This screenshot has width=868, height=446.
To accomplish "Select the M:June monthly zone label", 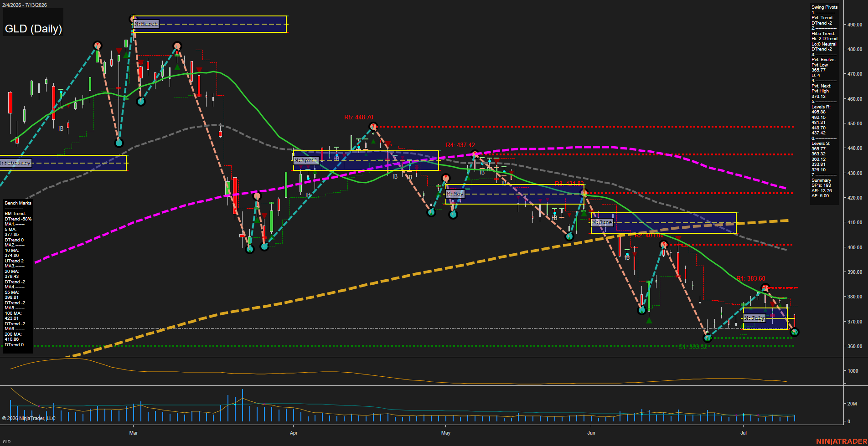I will [602, 222].
